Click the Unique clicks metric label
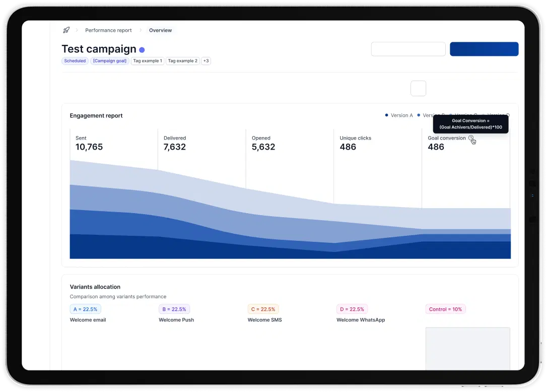 [356, 138]
